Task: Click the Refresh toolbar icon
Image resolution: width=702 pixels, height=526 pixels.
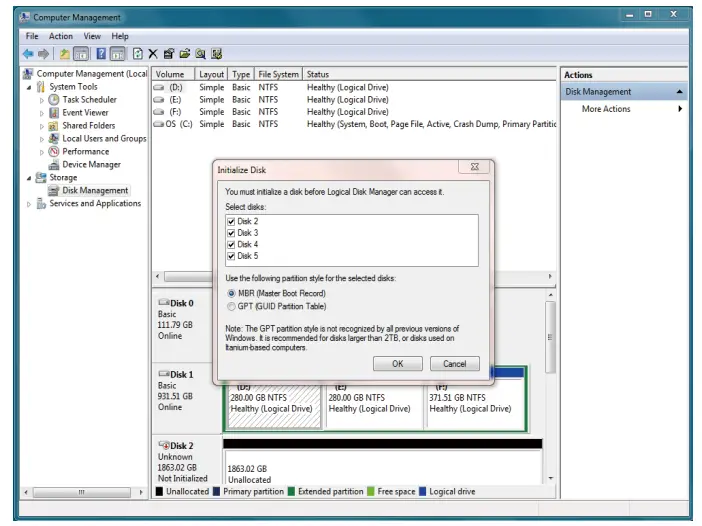Action: [138, 54]
